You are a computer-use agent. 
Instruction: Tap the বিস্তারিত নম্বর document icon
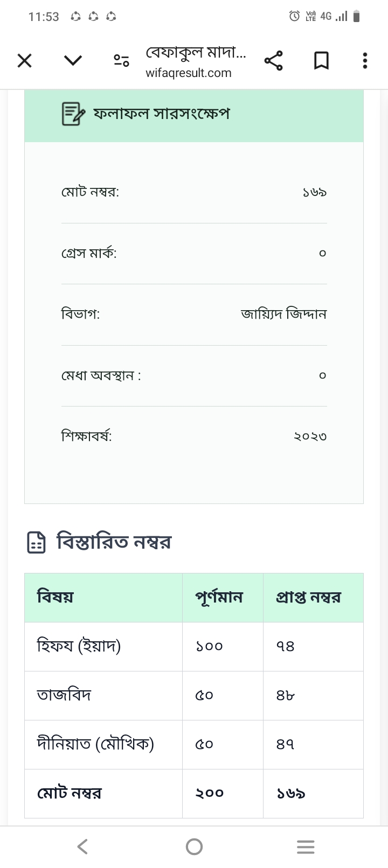point(36,542)
